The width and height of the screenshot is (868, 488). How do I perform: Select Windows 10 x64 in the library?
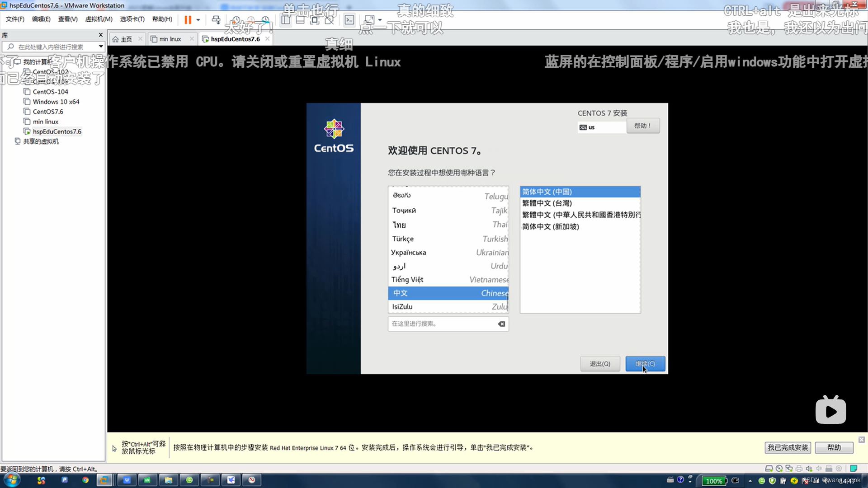click(x=56, y=102)
